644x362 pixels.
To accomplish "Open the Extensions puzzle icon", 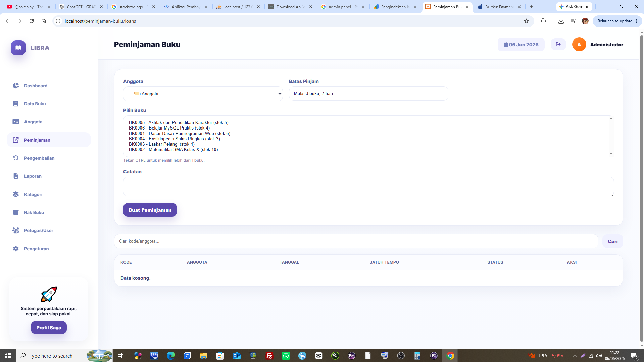I will (543, 21).
